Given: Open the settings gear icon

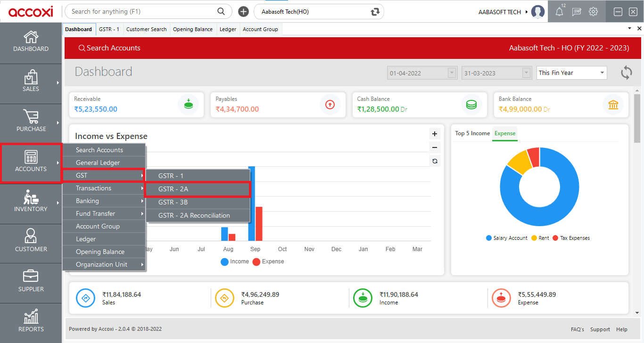Looking at the screenshot, I should tap(594, 12).
